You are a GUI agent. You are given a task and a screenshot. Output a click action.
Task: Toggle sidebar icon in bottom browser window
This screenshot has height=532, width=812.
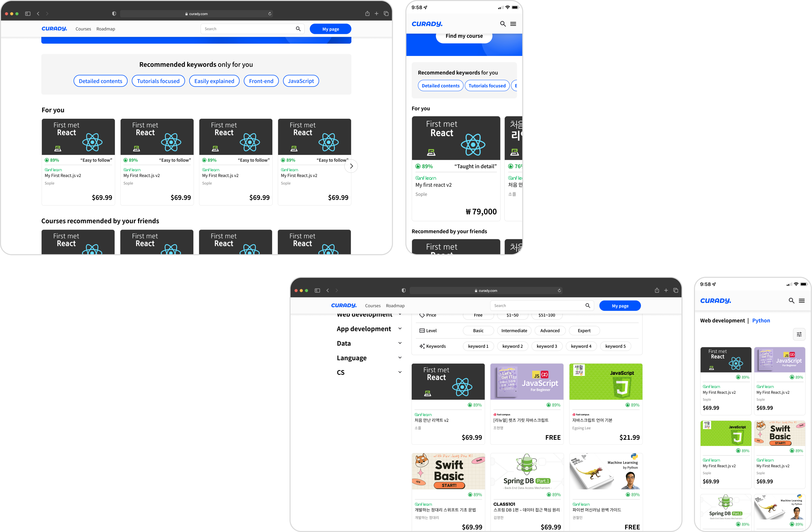(x=317, y=290)
